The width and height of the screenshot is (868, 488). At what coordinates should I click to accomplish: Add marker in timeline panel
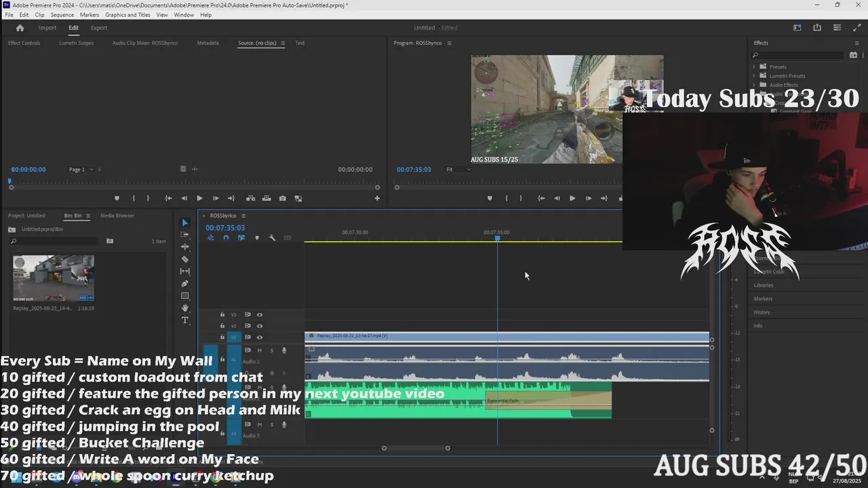tap(256, 238)
